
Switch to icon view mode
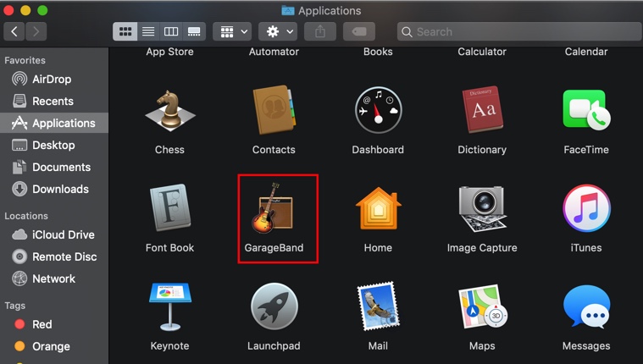(125, 31)
